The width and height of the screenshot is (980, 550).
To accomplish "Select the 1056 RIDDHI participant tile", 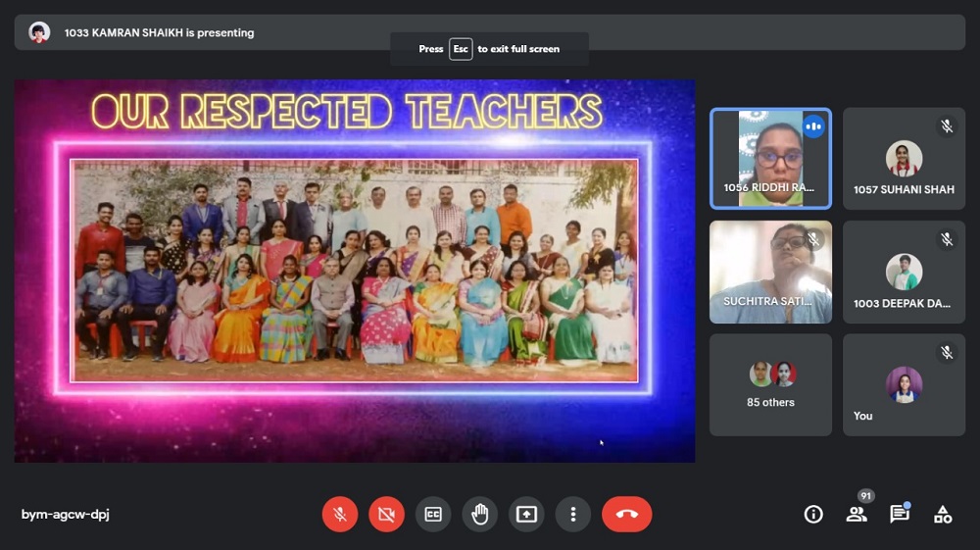I will click(770, 159).
